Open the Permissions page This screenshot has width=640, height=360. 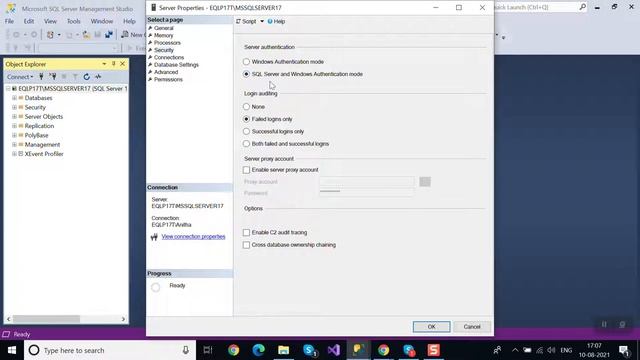click(168, 80)
